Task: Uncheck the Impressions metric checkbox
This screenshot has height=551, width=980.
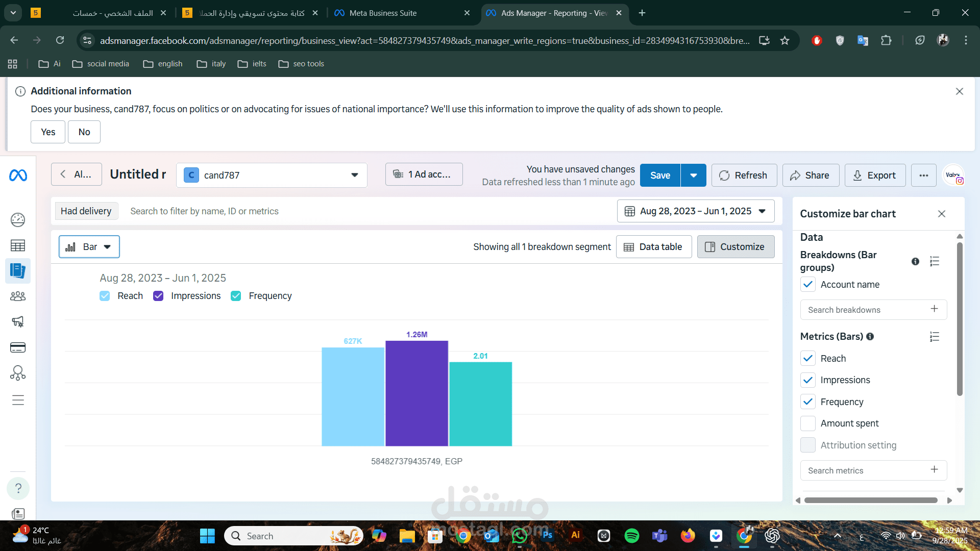Action: [x=808, y=380]
